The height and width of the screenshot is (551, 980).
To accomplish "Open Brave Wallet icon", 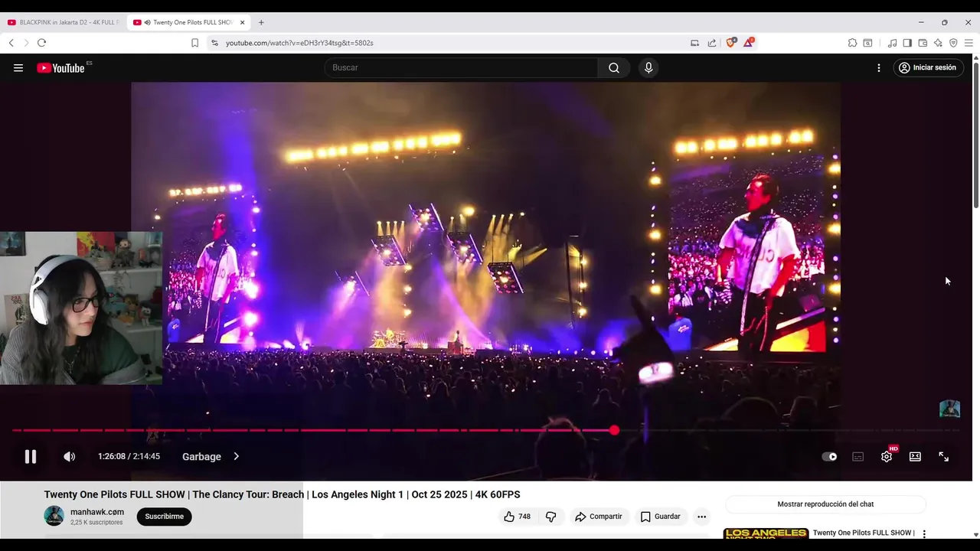I will [x=923, y=43].
